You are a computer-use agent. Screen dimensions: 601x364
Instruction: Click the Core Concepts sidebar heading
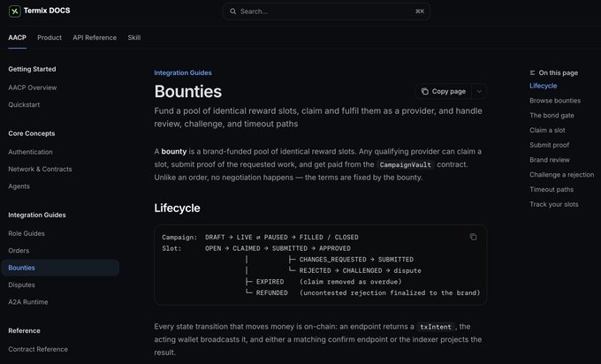click(32, 133)
